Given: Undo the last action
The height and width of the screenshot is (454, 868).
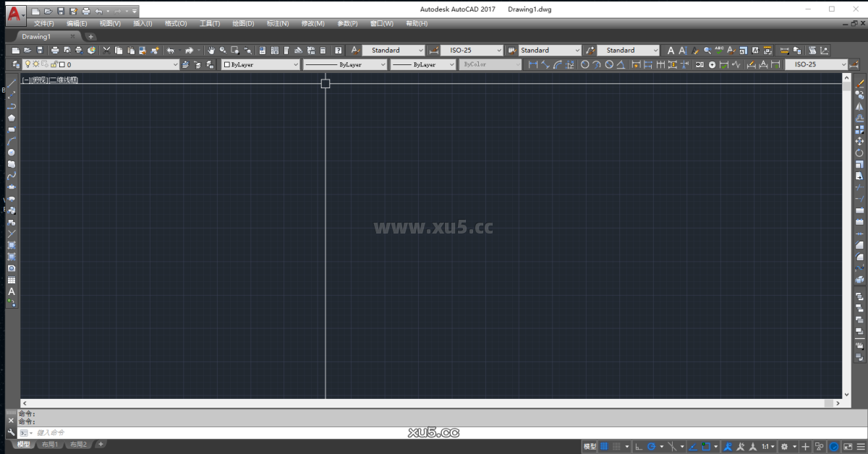Looking at the screenshot, I should 170,50.
